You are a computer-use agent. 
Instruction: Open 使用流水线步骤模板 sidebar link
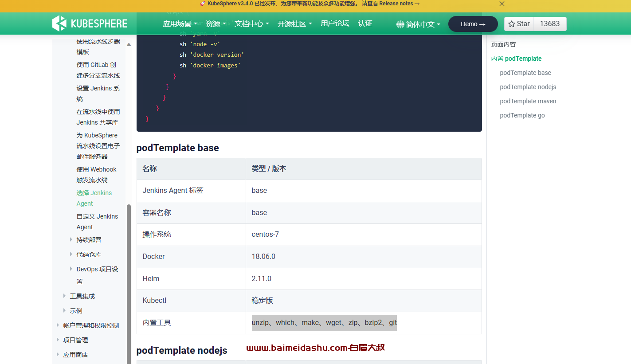click(x=98, y=47)
